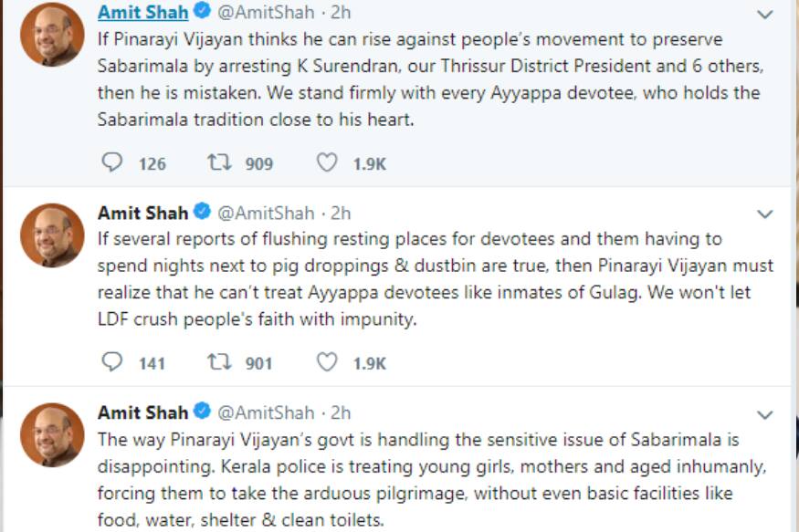Reply to the Gulag inmates tweet
Image resolution: width=799 pixels, height=532 pixels.
click(111, 362)
